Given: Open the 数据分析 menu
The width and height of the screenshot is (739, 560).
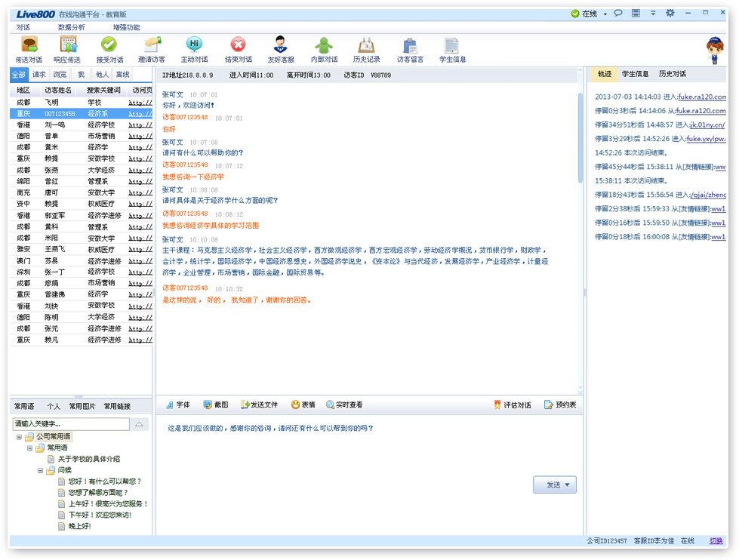Looking at the screenshot, I should click(x=72, y=27).
